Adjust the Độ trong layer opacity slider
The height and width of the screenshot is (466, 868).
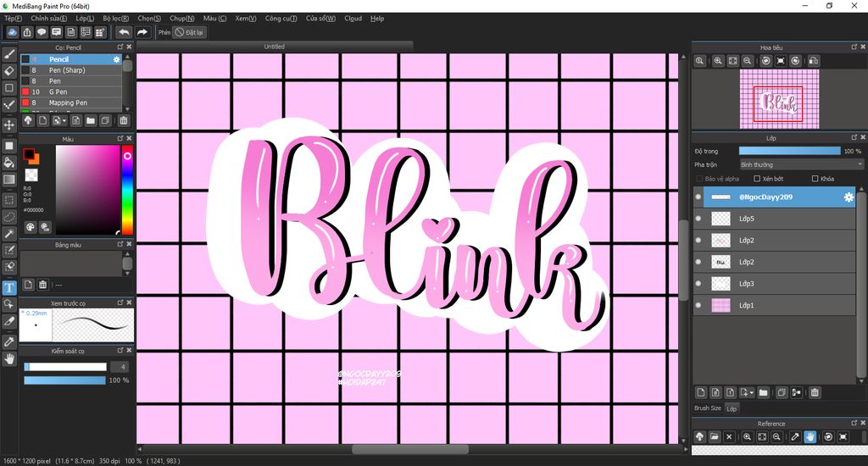[789, 151]
